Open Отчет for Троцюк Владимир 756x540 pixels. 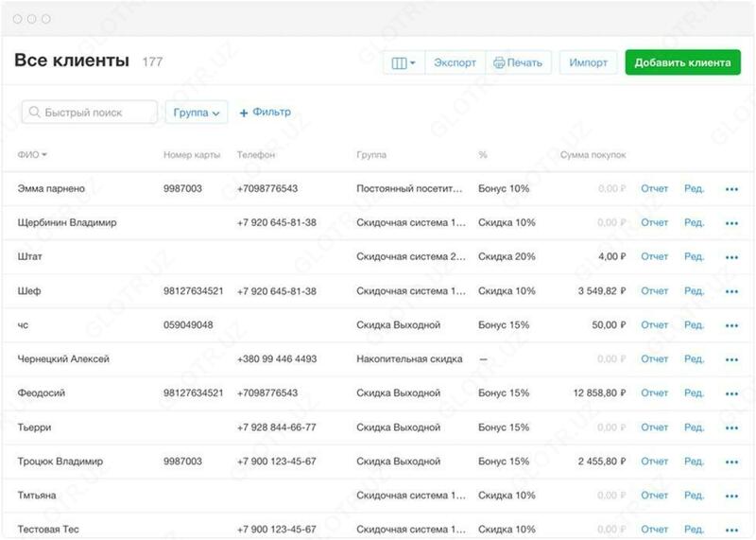[x=654, y=462]
